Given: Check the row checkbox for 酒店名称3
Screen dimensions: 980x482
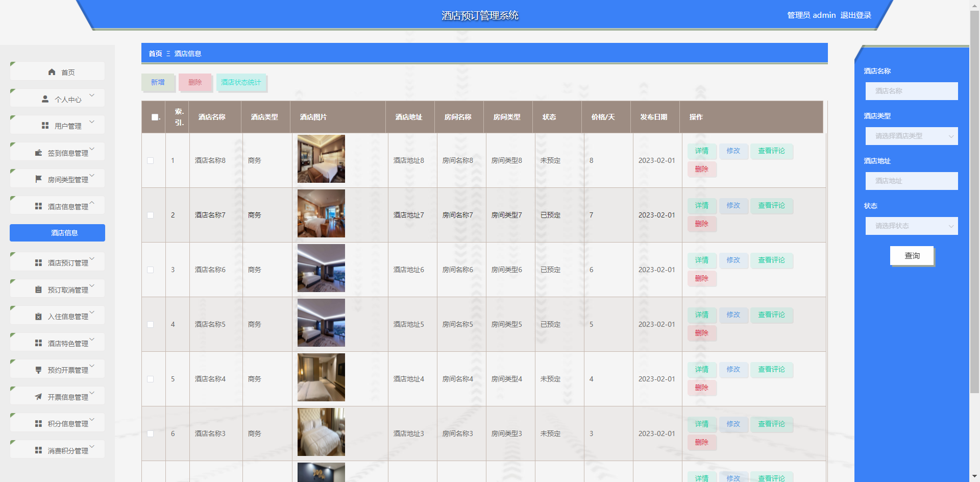Looking at the screenshot, I should (x=150, y=433).
